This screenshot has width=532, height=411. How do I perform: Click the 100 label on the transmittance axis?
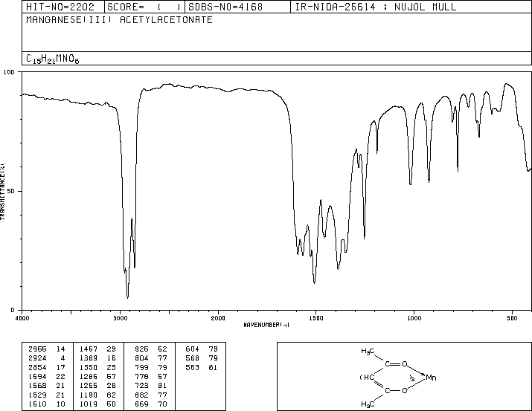(9, 72)
